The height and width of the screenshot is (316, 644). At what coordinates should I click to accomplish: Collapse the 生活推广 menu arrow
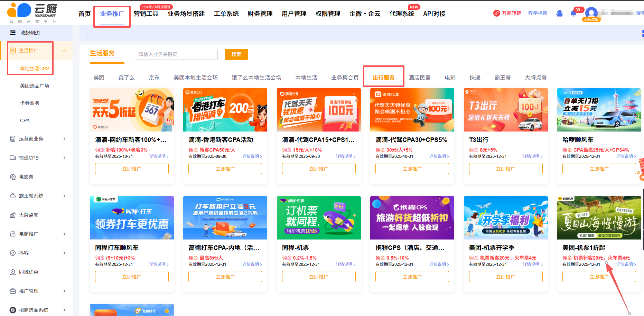point(64,51)
